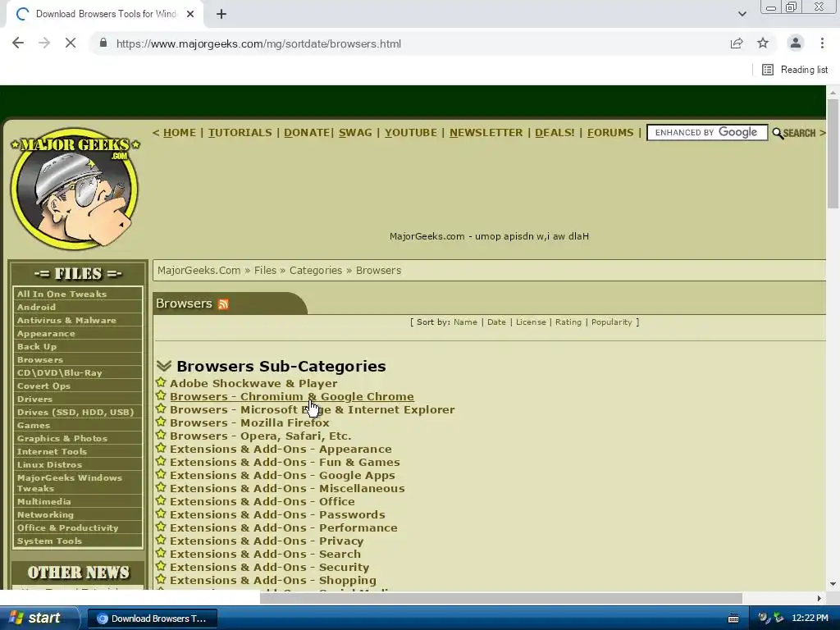Image resolution: width=840 pixels, height=630 pixels.
Task: Open the NEWSLETTER nav link
Action: pyautogui.click(x=486, y=132)
